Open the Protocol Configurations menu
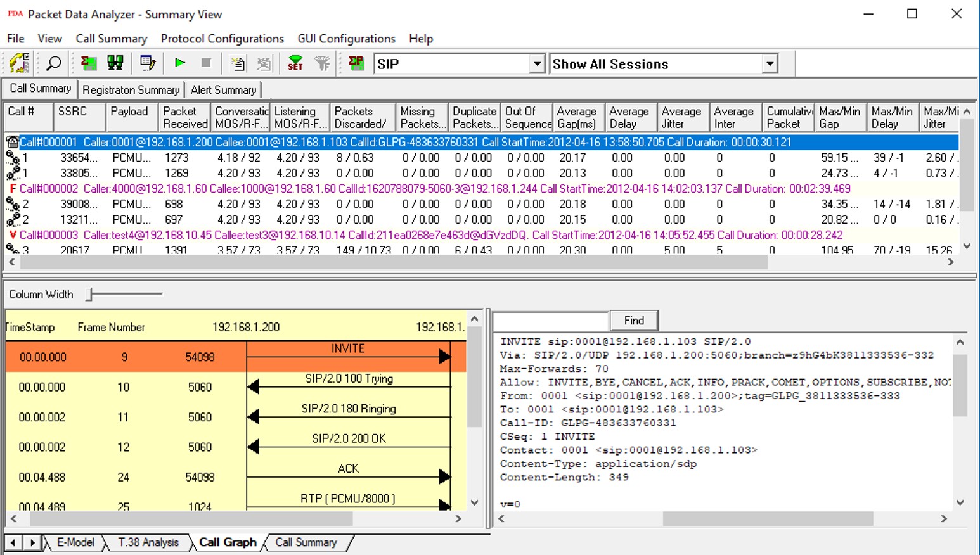 [222, 39]
